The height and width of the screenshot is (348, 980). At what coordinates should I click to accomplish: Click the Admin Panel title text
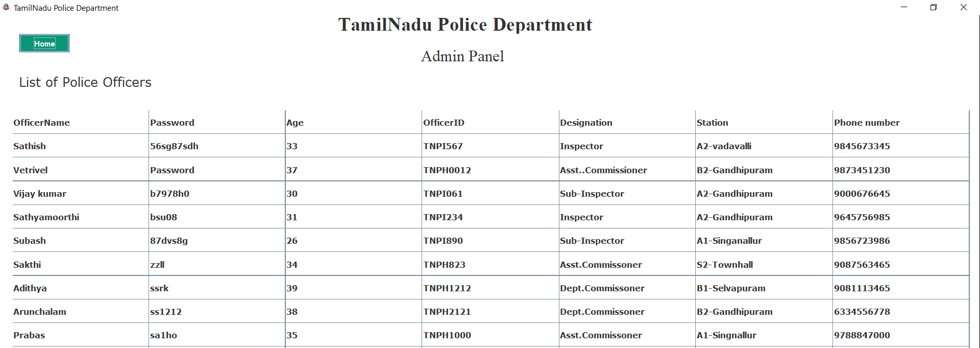[x=462, y=56]
